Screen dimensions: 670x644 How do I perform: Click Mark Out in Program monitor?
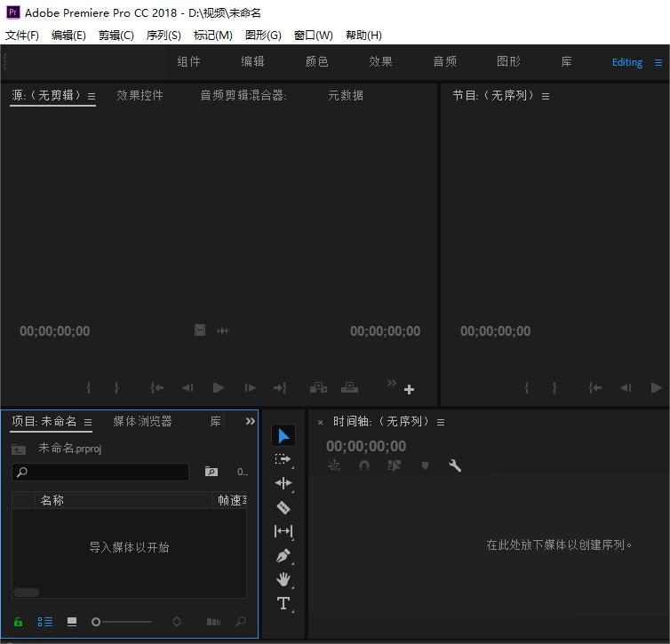pyautogui.click(x=554, y=388)
